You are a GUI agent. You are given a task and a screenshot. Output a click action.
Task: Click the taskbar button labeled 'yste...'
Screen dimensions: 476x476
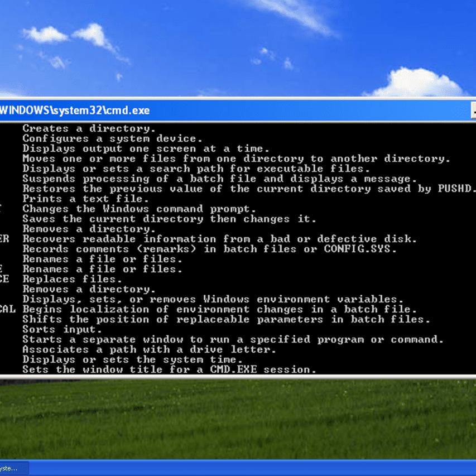point(15,468)
